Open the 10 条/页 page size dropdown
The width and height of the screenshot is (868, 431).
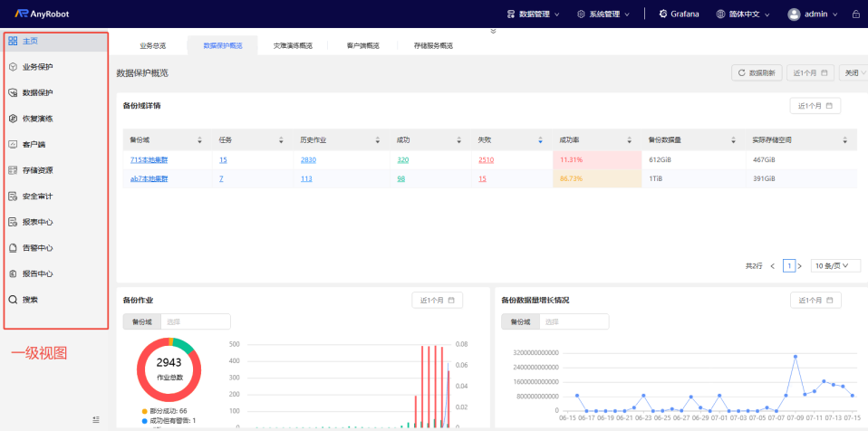pyautogui.click(x=836, y=265)
